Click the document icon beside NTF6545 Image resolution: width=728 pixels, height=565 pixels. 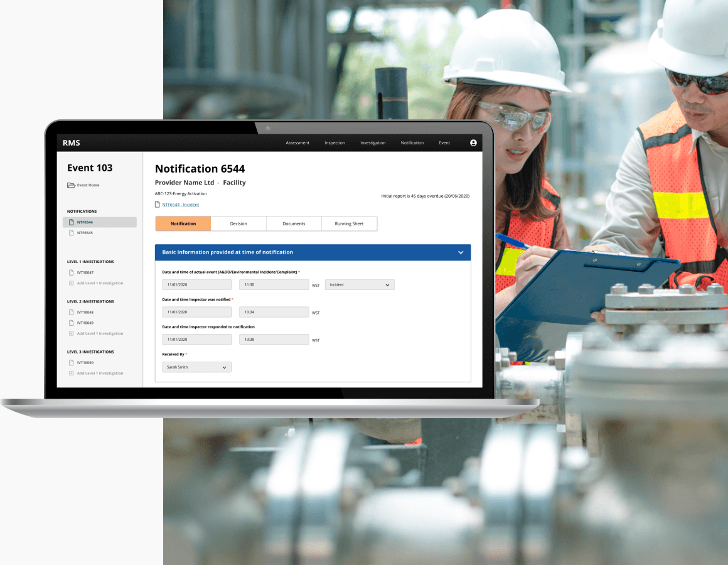click(x=71, y=233)
